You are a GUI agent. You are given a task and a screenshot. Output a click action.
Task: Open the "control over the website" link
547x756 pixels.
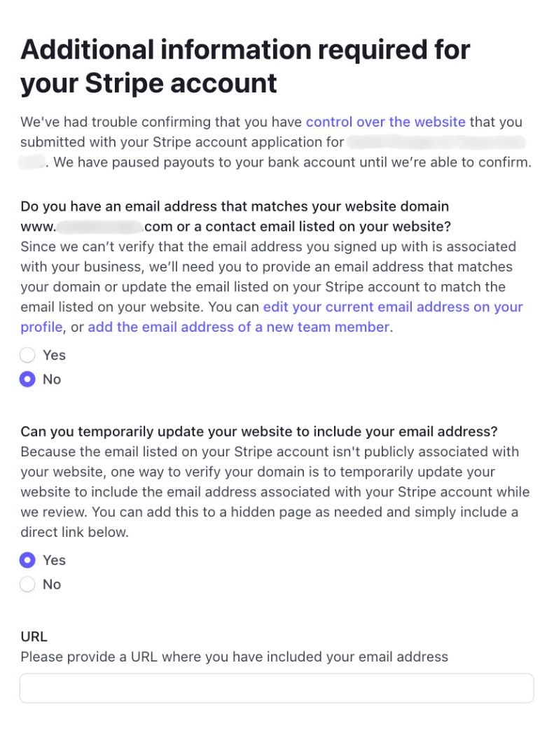pyautogui.click(x=385, y=122)
